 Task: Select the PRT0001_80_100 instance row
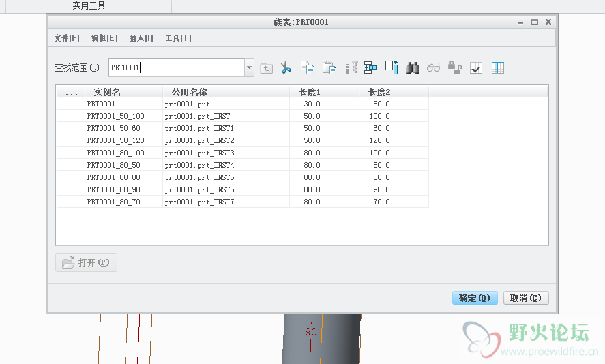coord(115,153)
